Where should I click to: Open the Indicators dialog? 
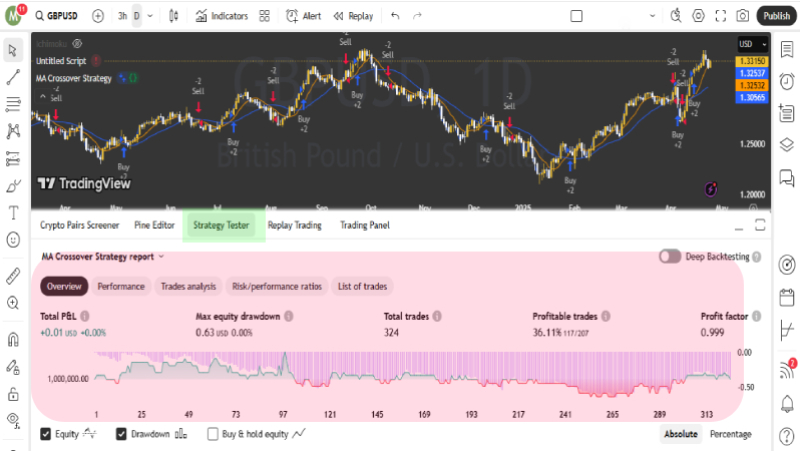click(x=222, y=16)
